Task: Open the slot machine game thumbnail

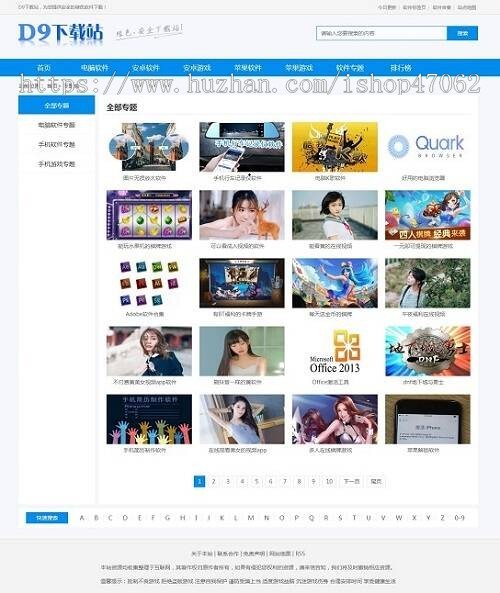Action: (149, 215)
